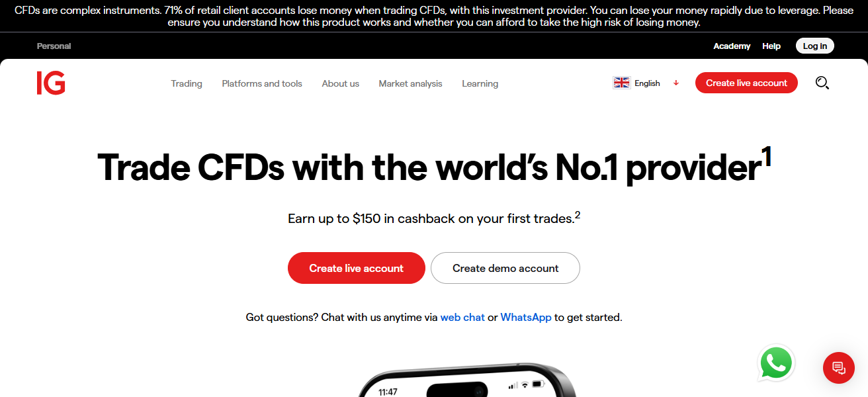
Task: Click the IG logo
Action: pos(51,83)
